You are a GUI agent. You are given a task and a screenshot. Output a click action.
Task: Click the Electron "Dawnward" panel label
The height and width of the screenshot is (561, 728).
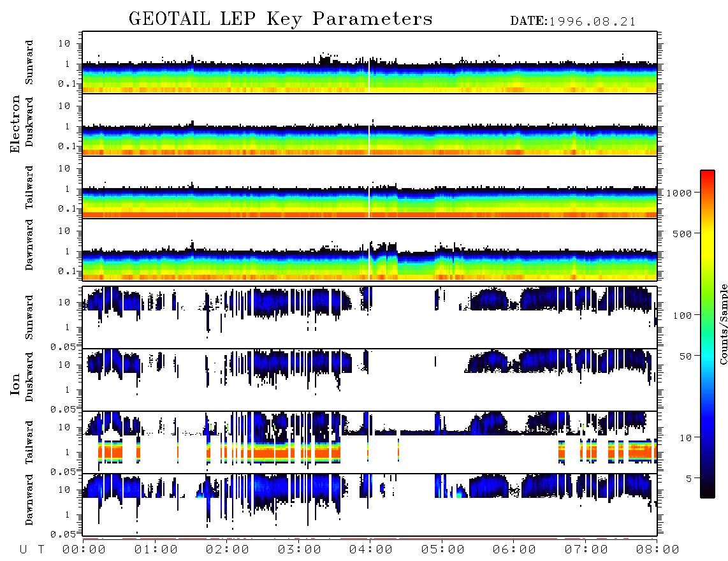pyautogui.click(x=29, y=245)
